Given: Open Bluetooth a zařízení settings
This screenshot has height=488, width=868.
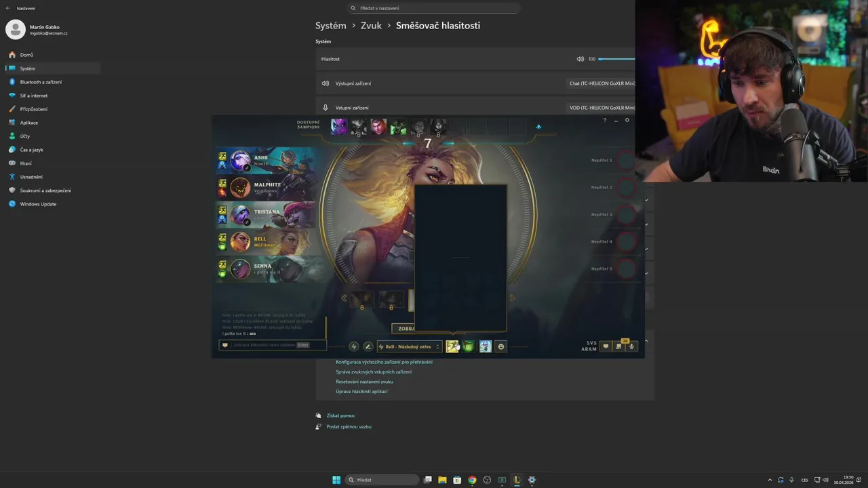Looking at the screenshot, I should tap(53, 82).
